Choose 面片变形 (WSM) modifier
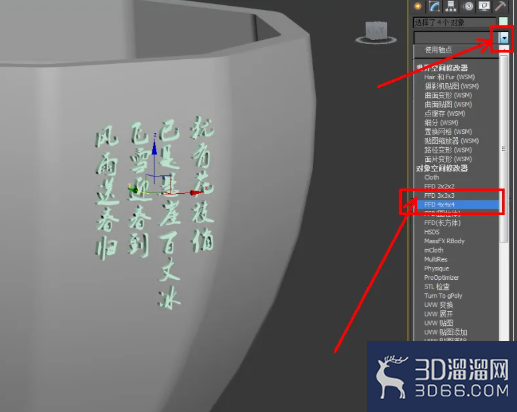Screen dimensions: 517x412 [x=448, y=159]
